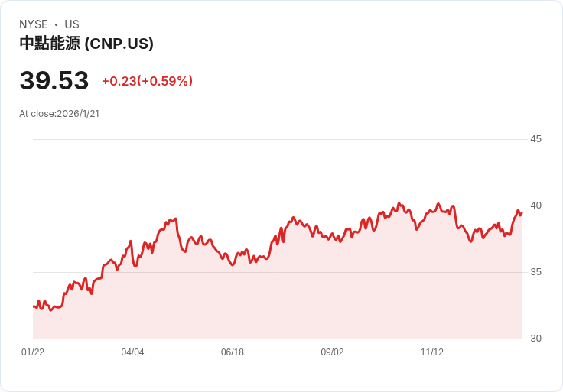
Task: Click the leftmost start of the price line
Action: pyautogui.click(x=34, y=306)
